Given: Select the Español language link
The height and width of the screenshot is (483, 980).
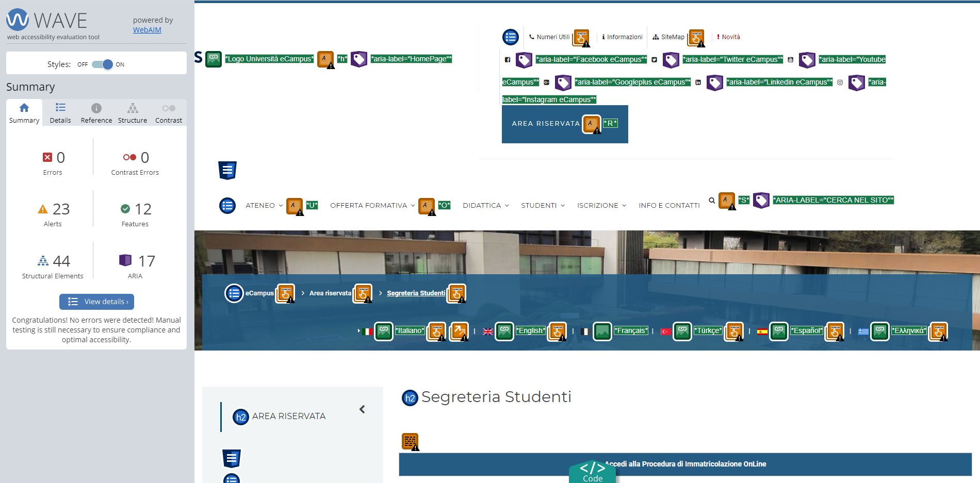Looking at the screenshot, I should [x=807, y=331].
